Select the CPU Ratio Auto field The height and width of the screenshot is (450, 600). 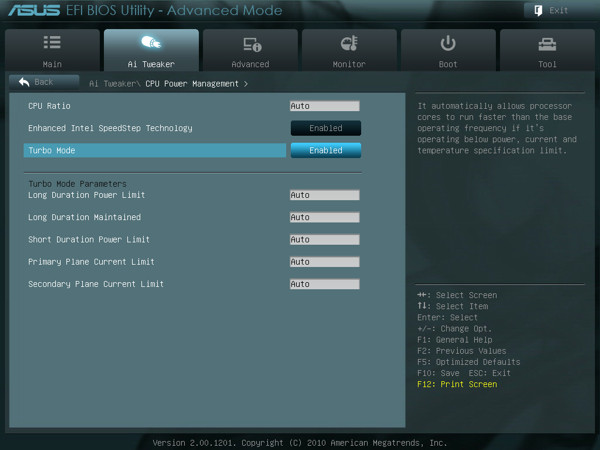pos(324,106)
